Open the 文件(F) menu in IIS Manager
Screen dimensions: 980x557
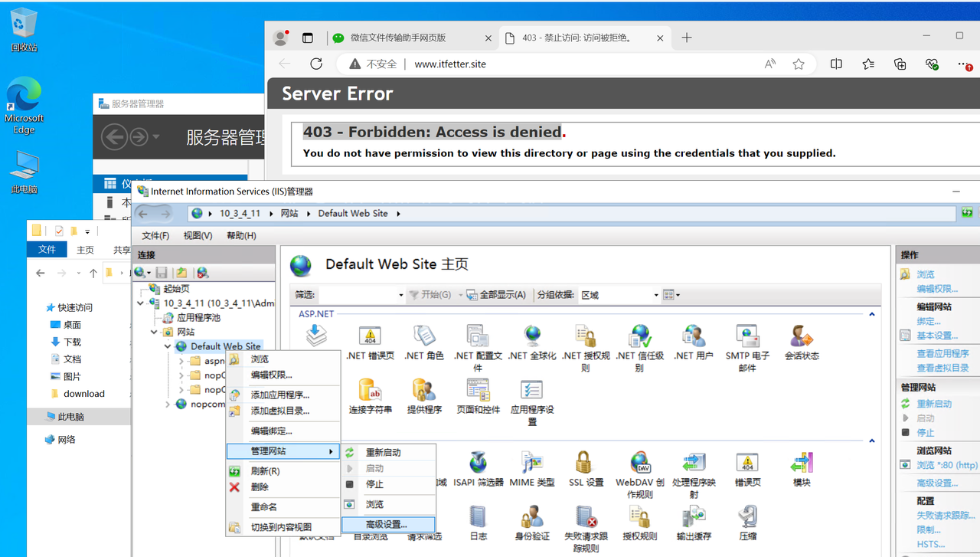pos(155,236)
